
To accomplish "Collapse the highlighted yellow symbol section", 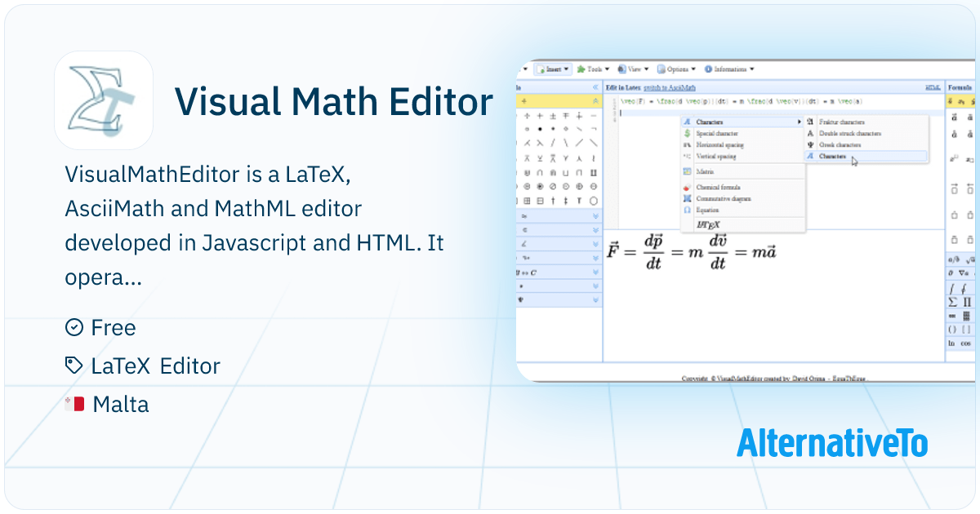I will pos(595,101).
